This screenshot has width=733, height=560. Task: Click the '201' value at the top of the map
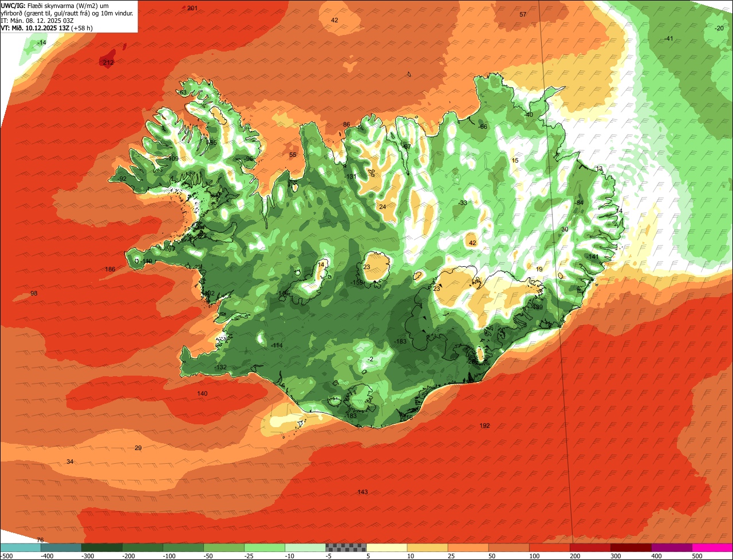click(192, 8)
